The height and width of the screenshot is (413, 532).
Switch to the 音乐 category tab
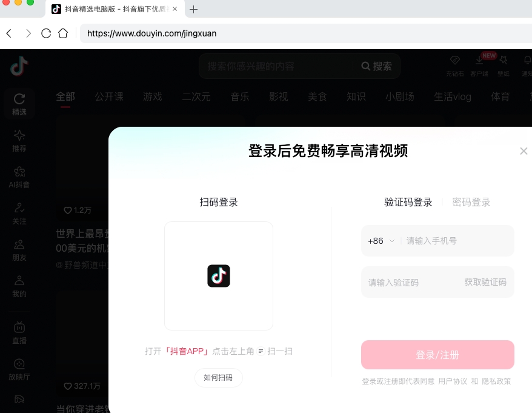click(x=239, y=96)
